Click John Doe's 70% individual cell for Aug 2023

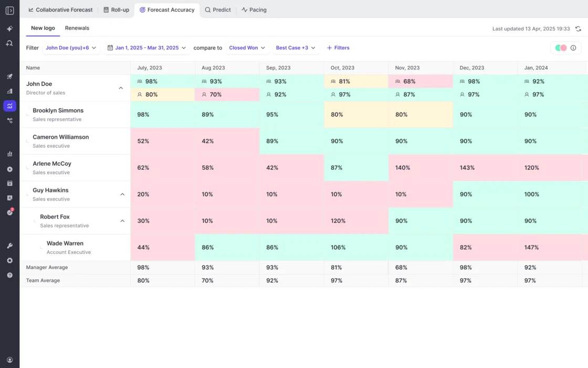pos(227,95)
